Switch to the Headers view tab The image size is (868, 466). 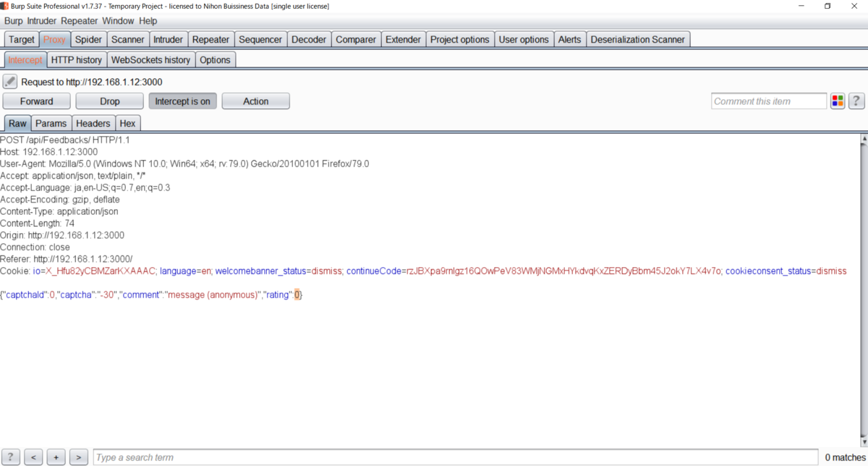pyautogui.click(x=93, y=124)
